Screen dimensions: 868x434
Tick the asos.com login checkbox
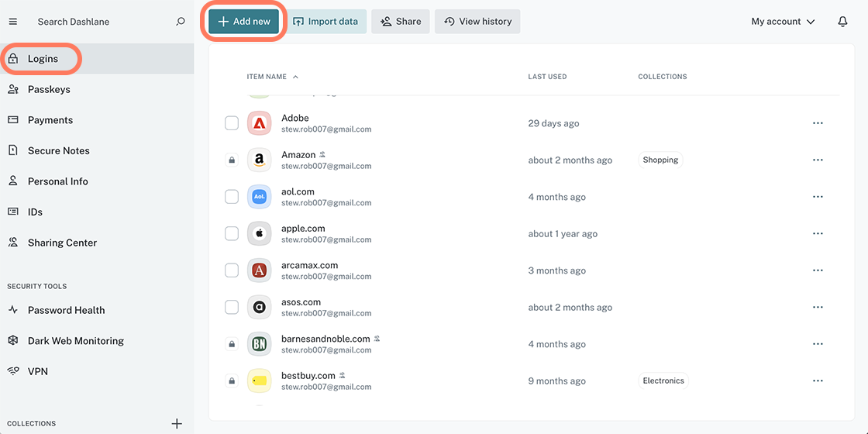pos(232,308)
